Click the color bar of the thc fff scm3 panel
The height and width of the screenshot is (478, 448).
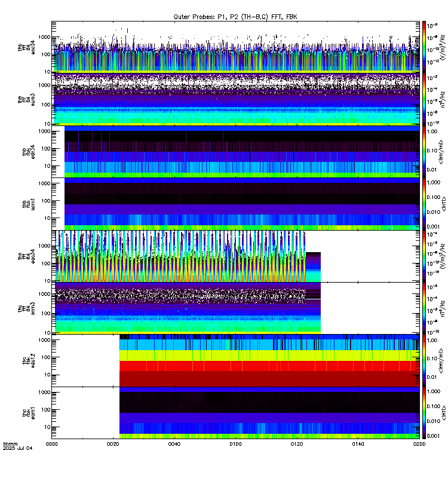tap(424, 308)
